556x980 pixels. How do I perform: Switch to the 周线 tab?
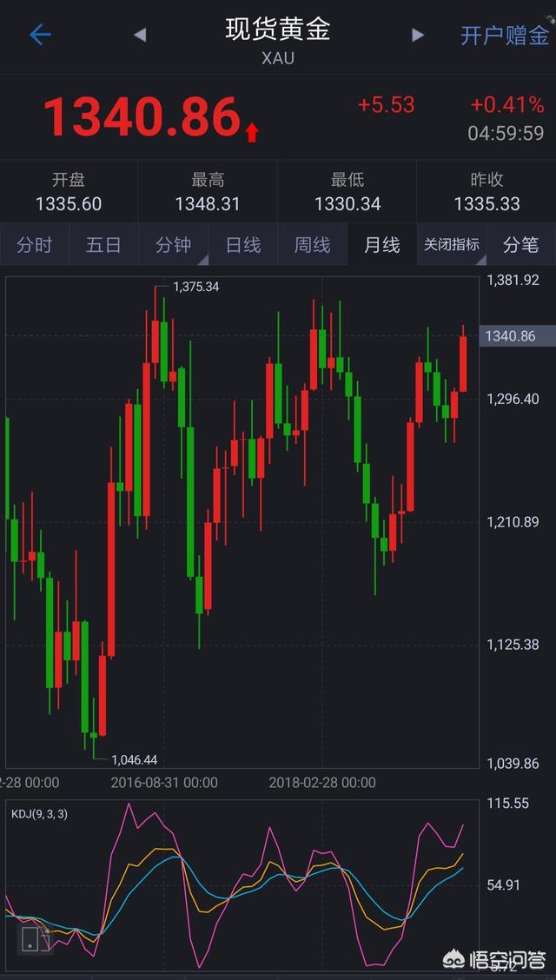pos(312,245)
